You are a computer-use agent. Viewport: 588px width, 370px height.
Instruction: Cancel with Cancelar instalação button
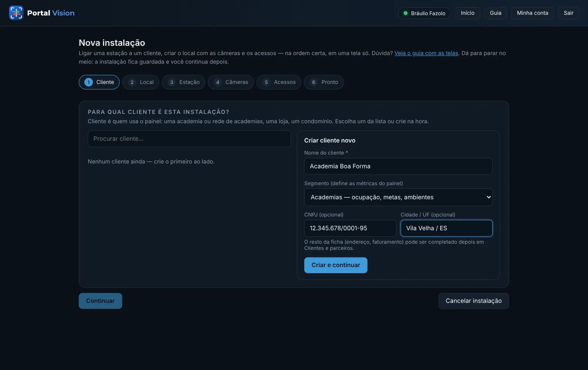click(474, 301)
